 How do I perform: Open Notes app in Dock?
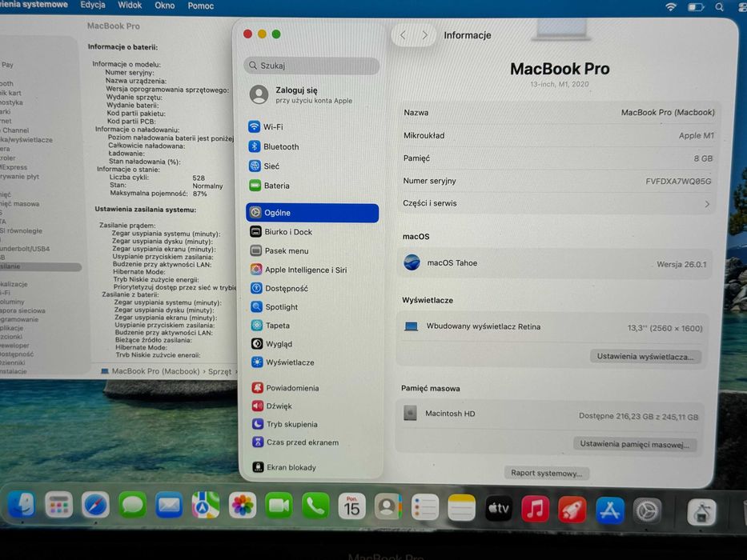462,508
